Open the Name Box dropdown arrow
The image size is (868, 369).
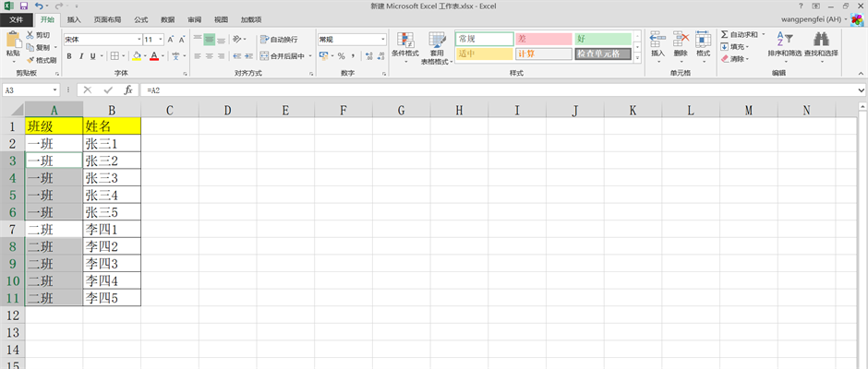[x=55, y=89]
